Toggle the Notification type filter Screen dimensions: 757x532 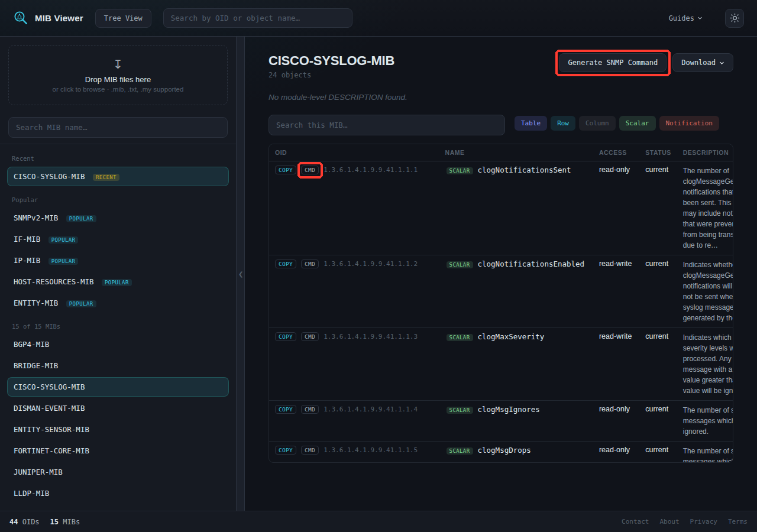(689, 124)
